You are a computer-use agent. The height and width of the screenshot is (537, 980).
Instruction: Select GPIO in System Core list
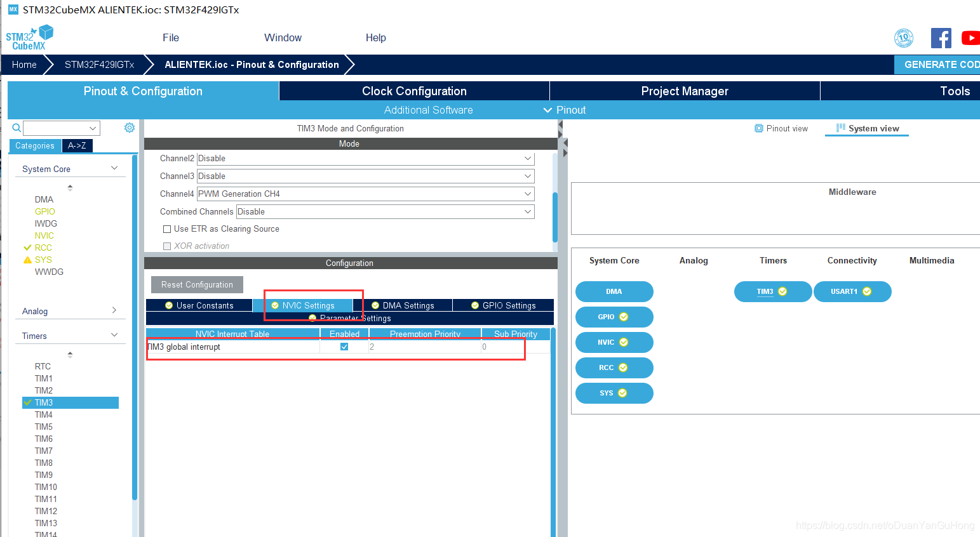click(45, 211)
